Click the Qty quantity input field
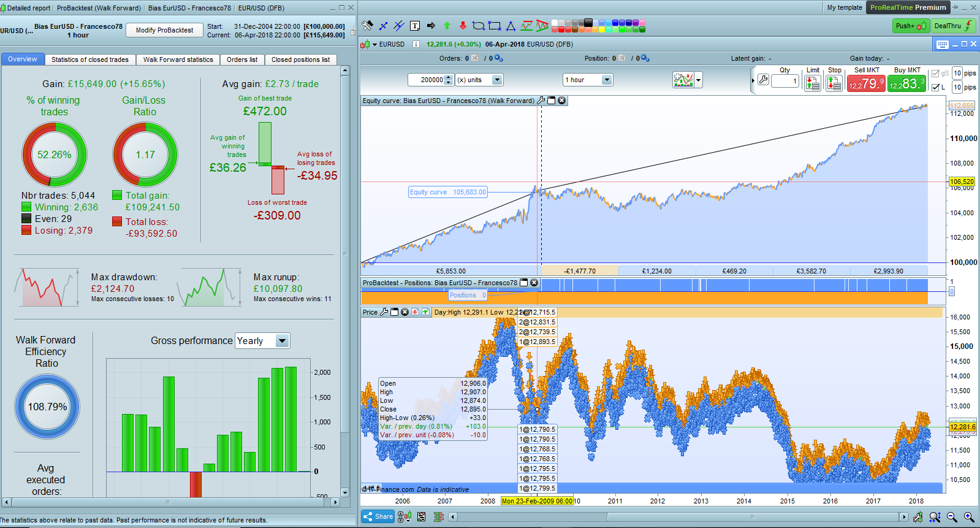Screen dimensions: 980x528 (x=785, y=80)
